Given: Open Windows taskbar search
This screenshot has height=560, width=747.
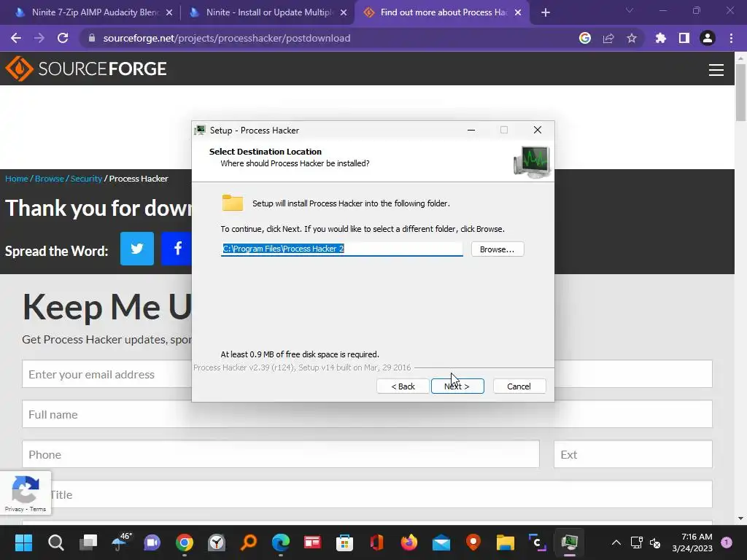Looking at the screenshot, I should pyautogui.click(x=55, y=542).
